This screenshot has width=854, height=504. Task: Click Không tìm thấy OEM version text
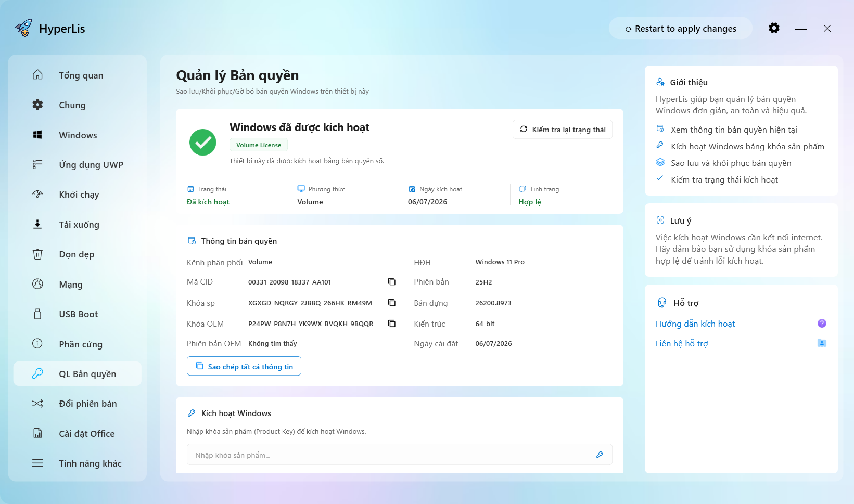273,343
